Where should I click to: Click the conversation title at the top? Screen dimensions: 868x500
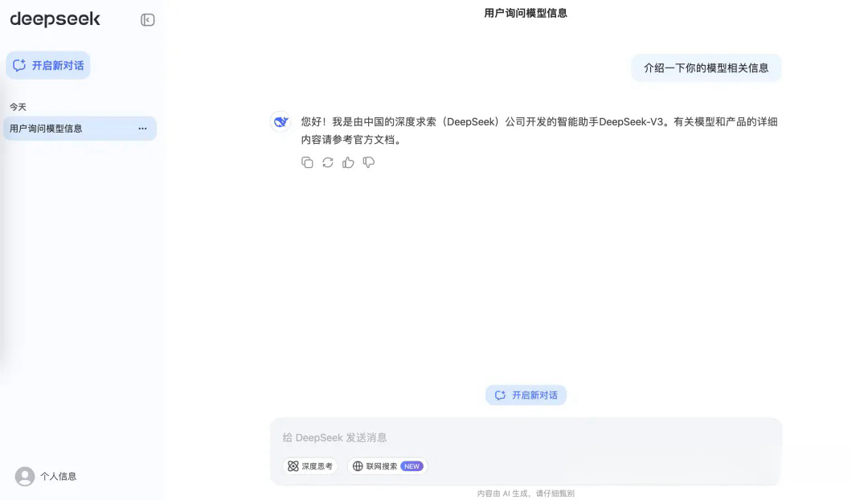[x=526, y=13]
